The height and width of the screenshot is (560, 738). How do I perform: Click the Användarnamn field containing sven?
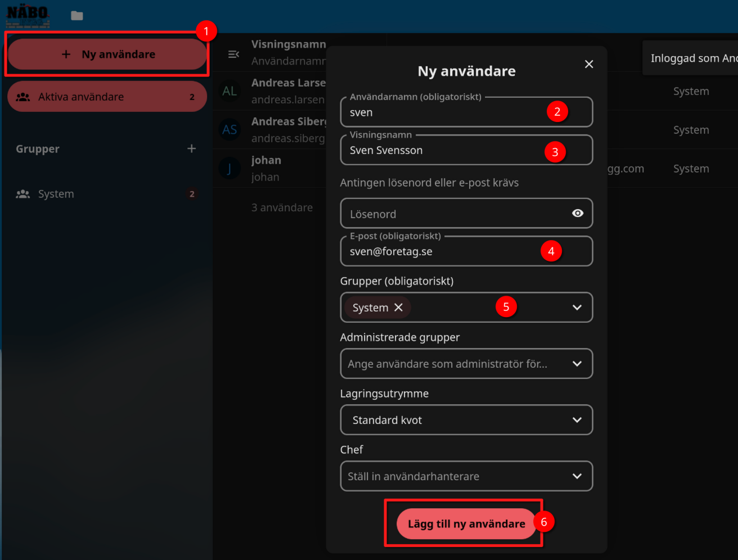466,112
